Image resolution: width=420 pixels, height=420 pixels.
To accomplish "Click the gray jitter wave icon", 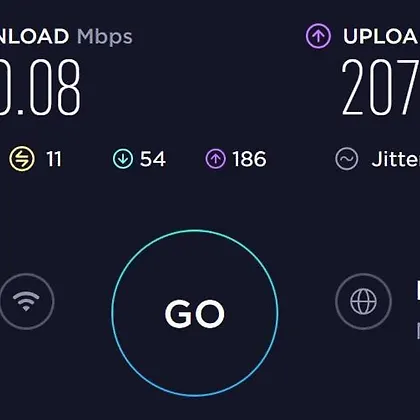I will [347, 159].
